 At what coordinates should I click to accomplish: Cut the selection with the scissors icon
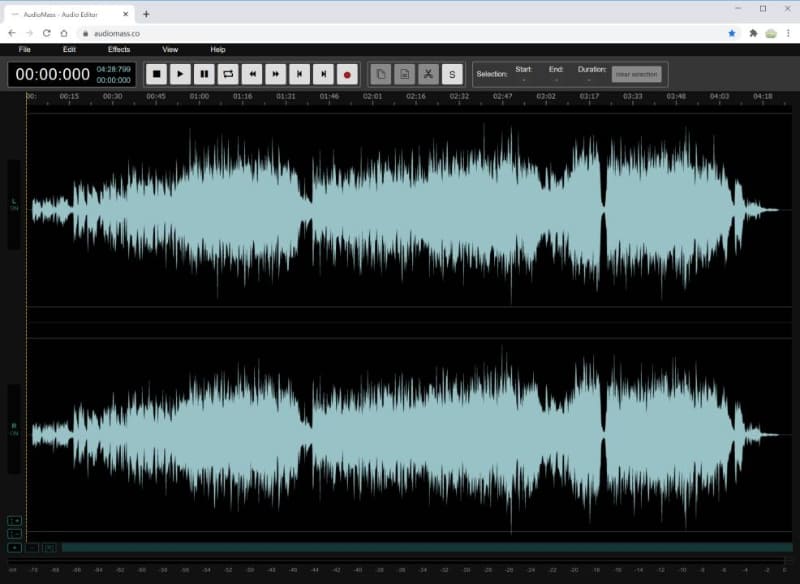(x=429, y=74)
